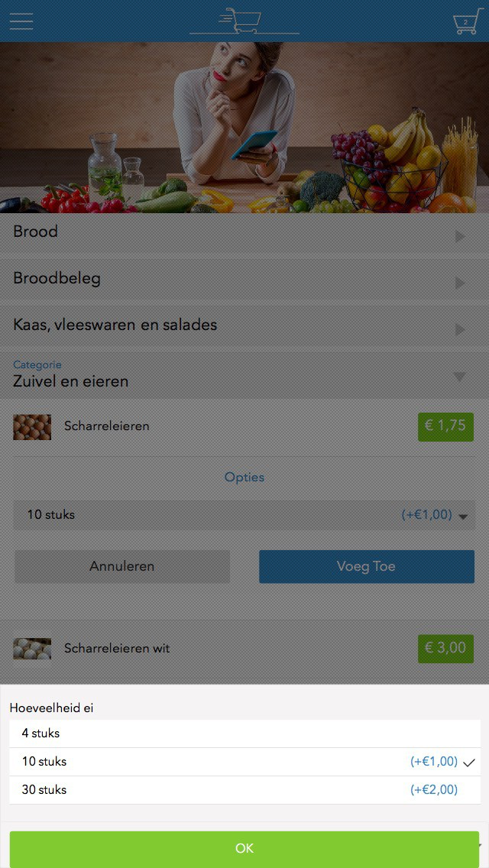The height and width of the screenshot is (868, 489).
Task: Click the checkmark next to 10 stuks
Action: point(469,763)
